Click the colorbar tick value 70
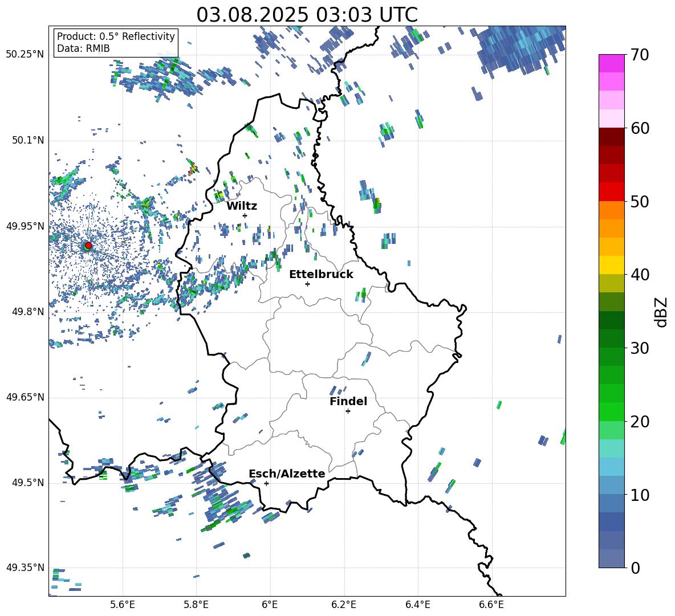The height and width of the screenshot is (616, 675). (x=640, y=55)
